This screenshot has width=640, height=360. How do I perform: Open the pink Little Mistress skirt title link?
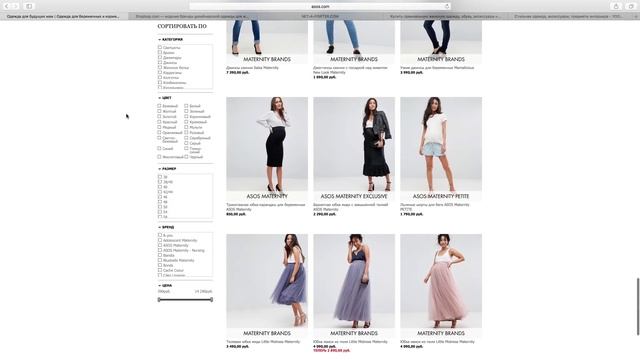point(437,342)
